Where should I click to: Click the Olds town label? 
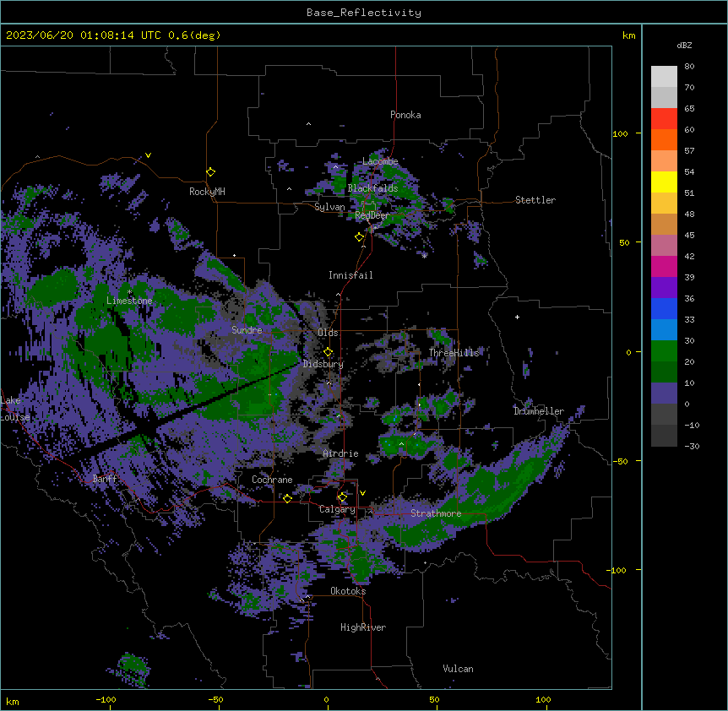coord(328,333)
